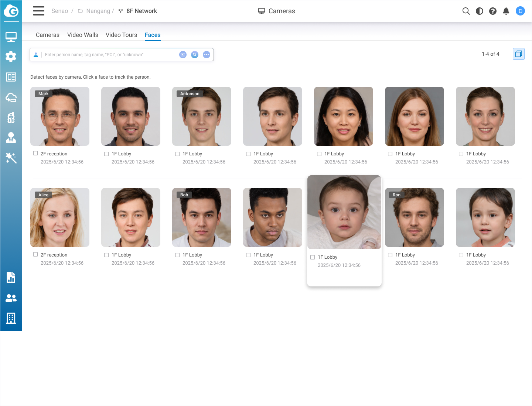This screenshot has height=406, width=532.
Task: Click the multi-select copy icon button
Action: coord(519,54)
